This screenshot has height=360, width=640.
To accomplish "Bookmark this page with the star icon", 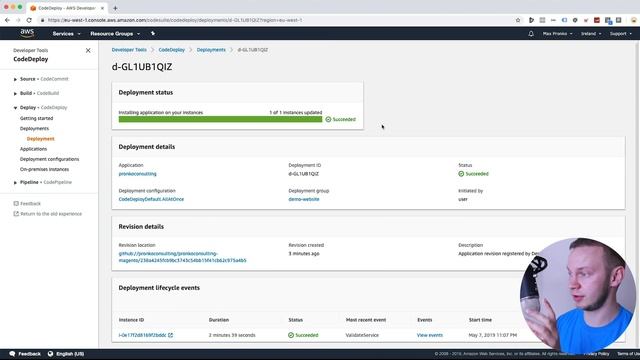I will click(x=518, y=20).
